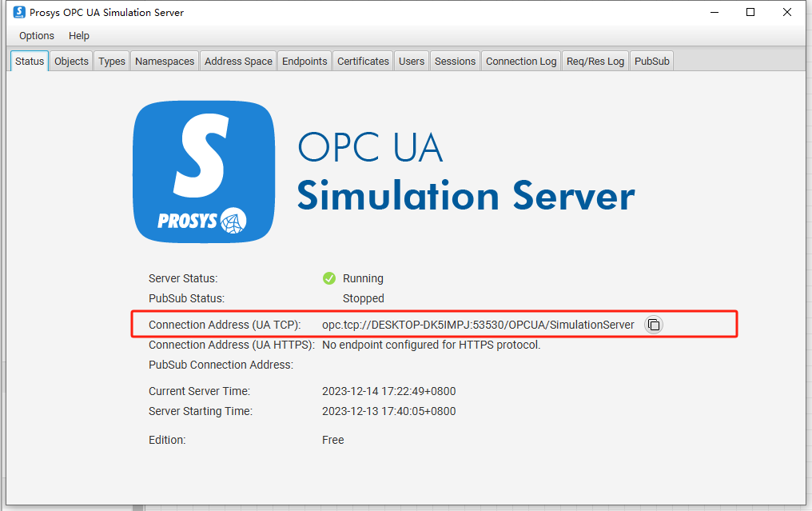This screenshot has width=812, height=511.
Task: Click the title bar application icon
Action: (x=18, y=12)
